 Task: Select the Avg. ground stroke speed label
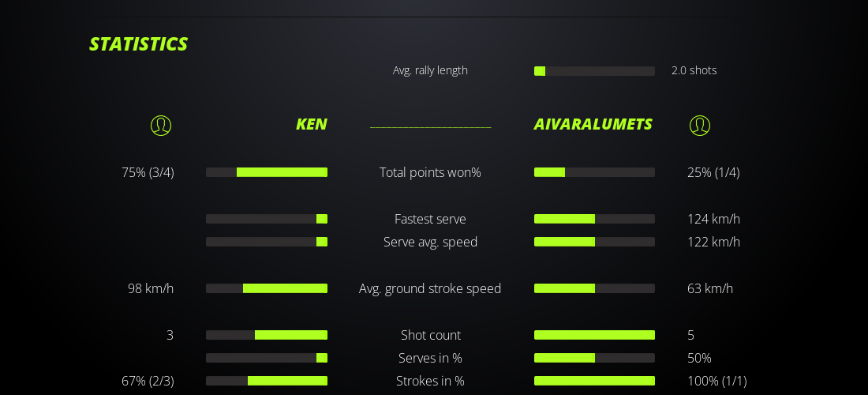[x=430, y=288]
